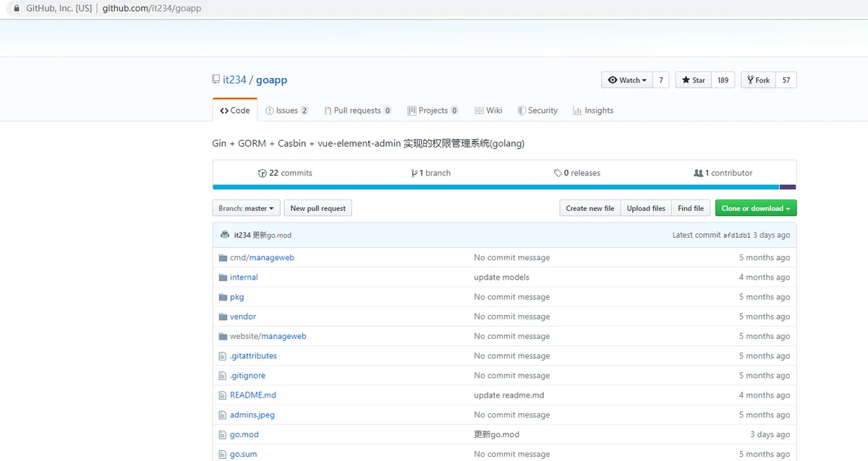This screenshot has width=868, height=461.
Task: Fork the goapp repository
Action: (759, 80)
